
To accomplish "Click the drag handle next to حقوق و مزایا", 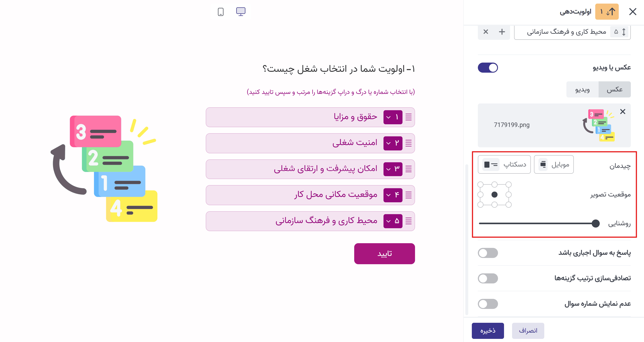I will (x=409, y=117).
